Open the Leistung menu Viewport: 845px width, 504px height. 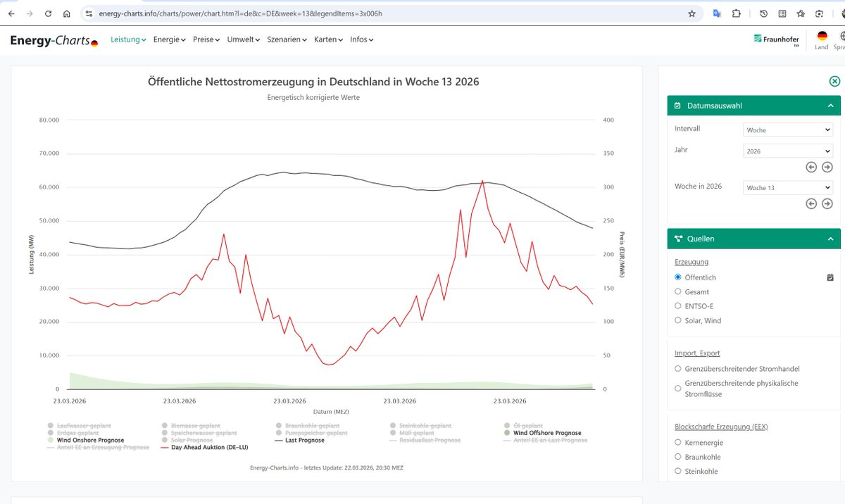pyautogui.click(x=128, y=39)
